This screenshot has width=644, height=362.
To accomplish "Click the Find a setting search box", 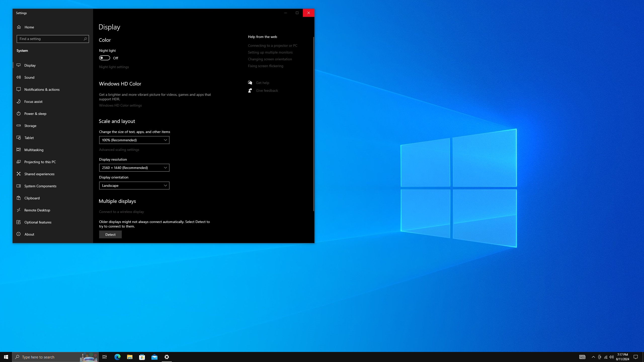I will pos(50,39).
